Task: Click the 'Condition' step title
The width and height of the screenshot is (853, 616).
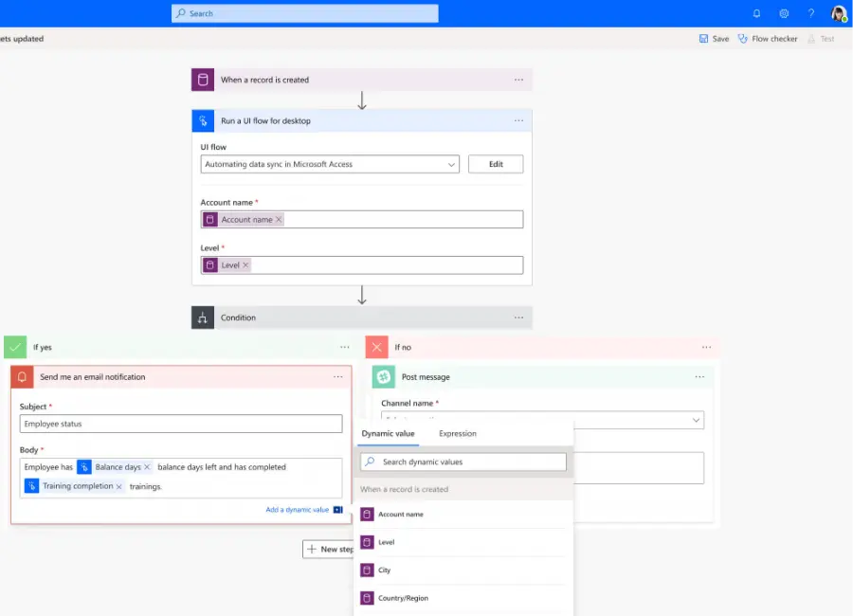Action: [238, 317]
